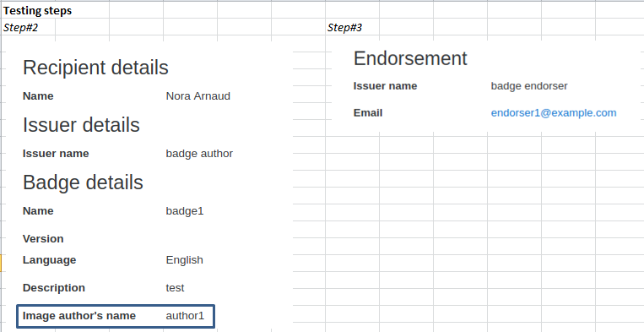This screenshot has height=332, width=644.
Task: Select the Testing steps header cell
Action: click(37, 11)
